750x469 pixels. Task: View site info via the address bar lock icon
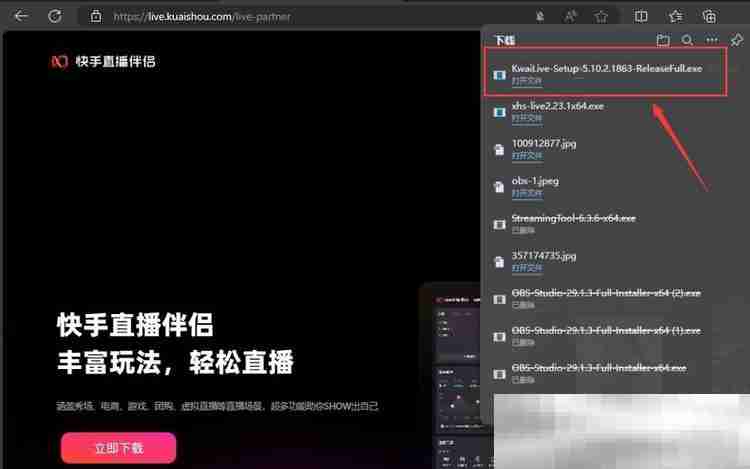point(96,17)
